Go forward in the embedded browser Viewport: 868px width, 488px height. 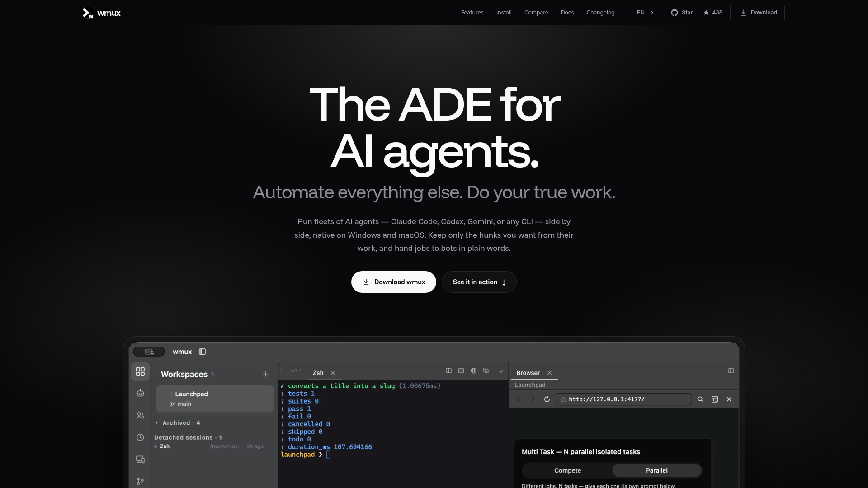[533, 399]
